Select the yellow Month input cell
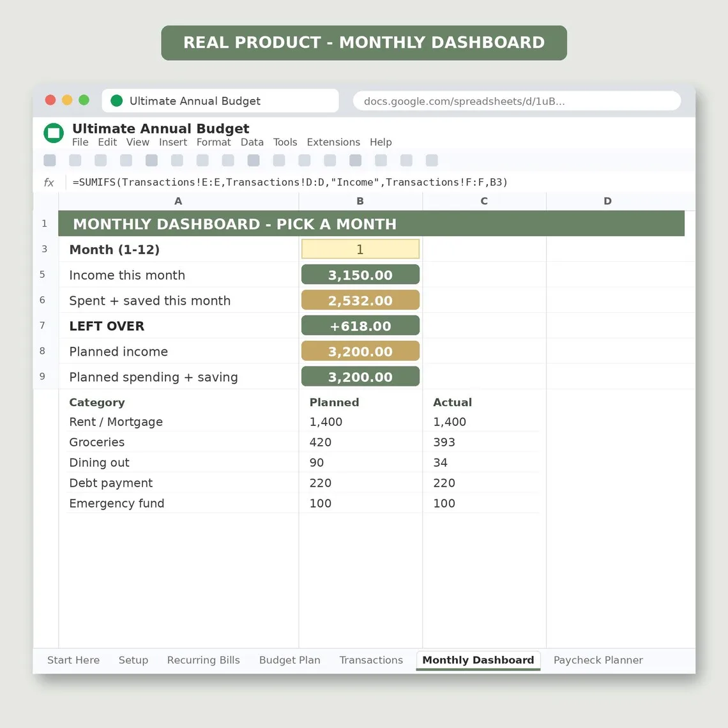 (360, 249)
